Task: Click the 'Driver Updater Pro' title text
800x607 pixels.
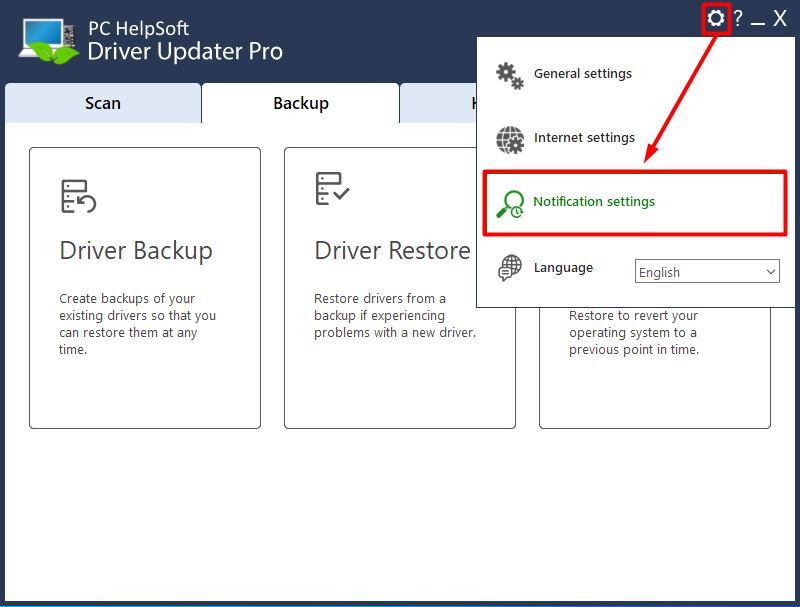Action: pos(185,52)
